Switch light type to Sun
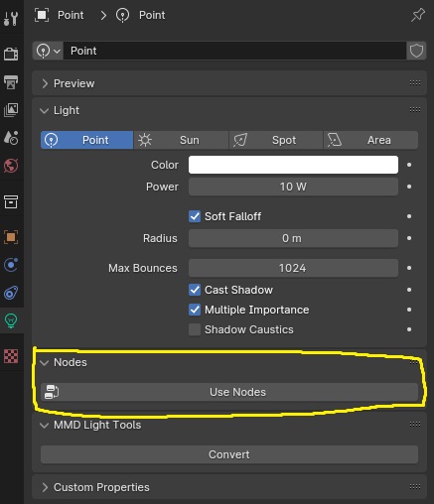This screenshot has height=504, width=434. (x=181, y=140)
